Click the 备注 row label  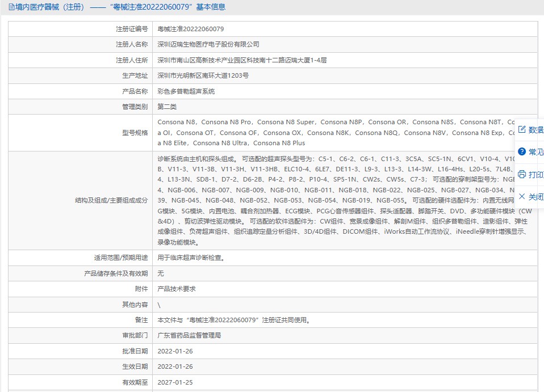141,321
